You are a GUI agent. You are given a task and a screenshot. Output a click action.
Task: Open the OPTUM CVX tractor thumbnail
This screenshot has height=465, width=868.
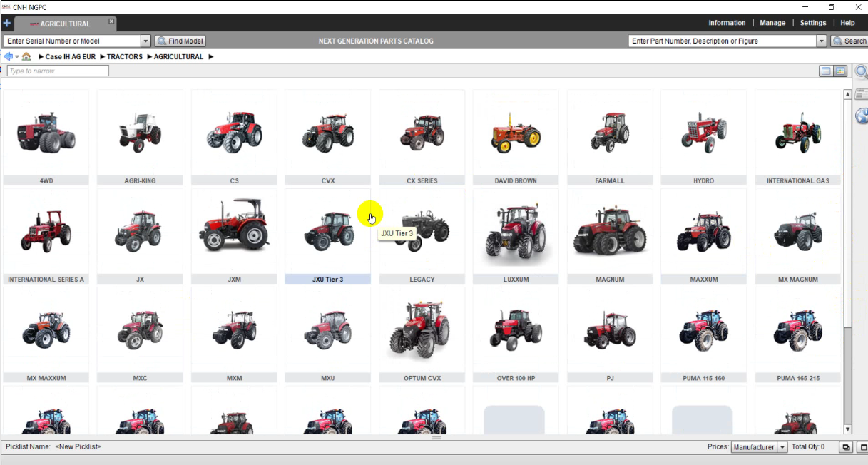422,335
